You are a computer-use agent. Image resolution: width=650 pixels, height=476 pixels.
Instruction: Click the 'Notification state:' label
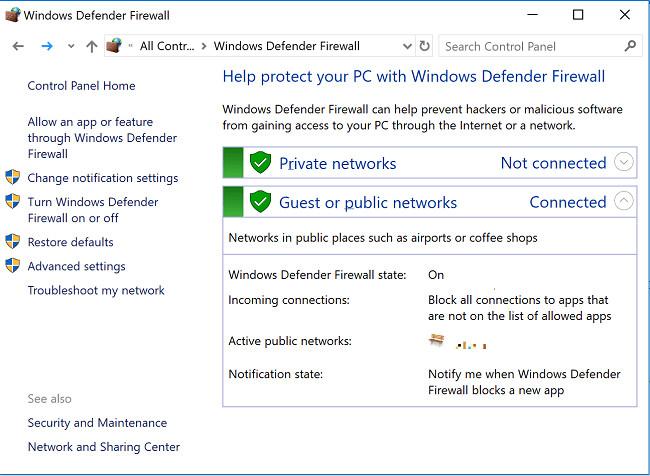point(275,374)
